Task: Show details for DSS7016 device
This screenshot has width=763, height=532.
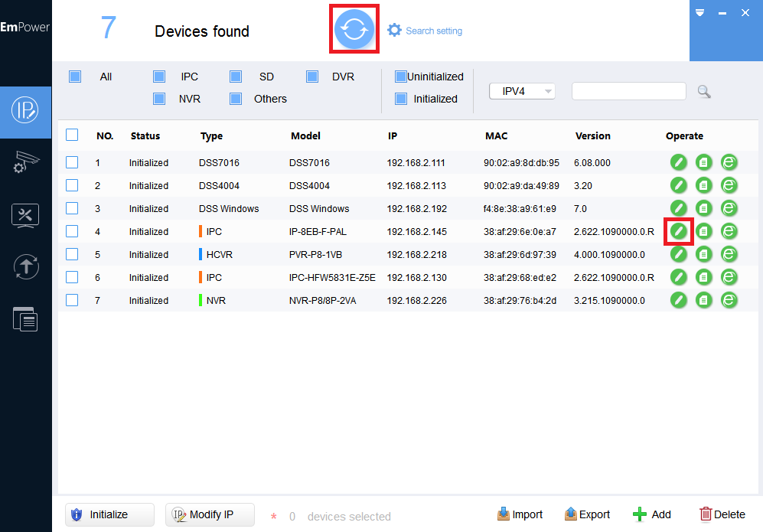Action: [703, 162]
